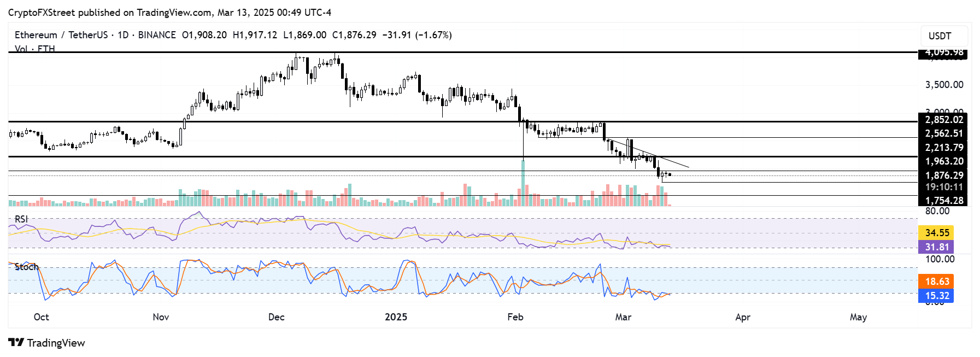Click the Mar label on time axis
The image size is (980, 357).
tap(623, 317)
